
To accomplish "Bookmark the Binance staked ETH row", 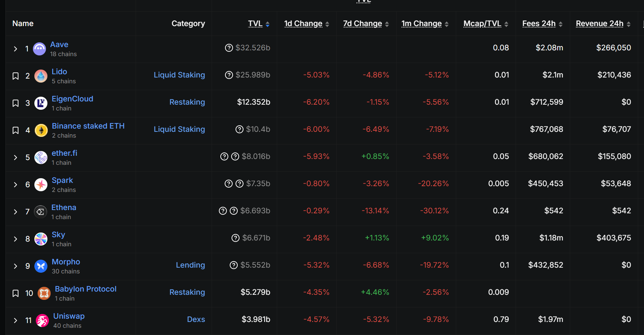I will 16,130.
